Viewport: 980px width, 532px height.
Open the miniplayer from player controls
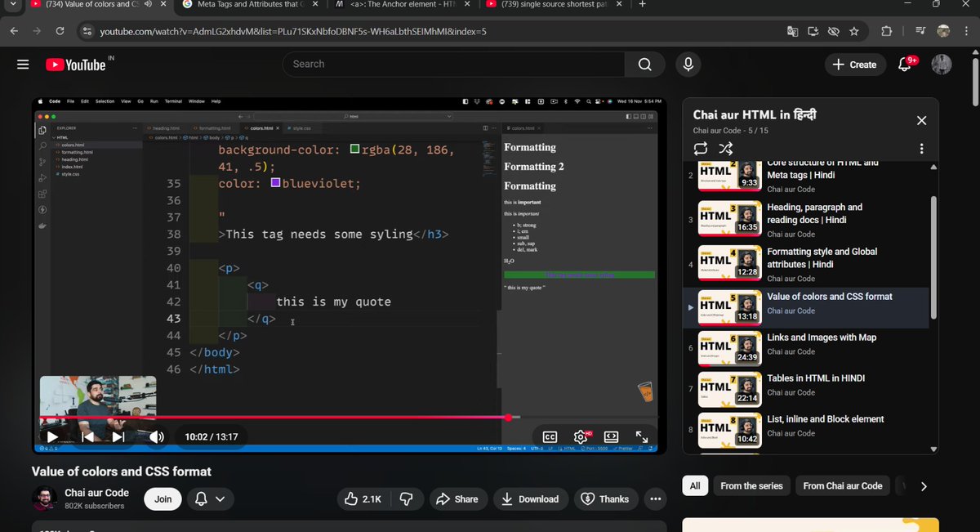coord(611,436)
